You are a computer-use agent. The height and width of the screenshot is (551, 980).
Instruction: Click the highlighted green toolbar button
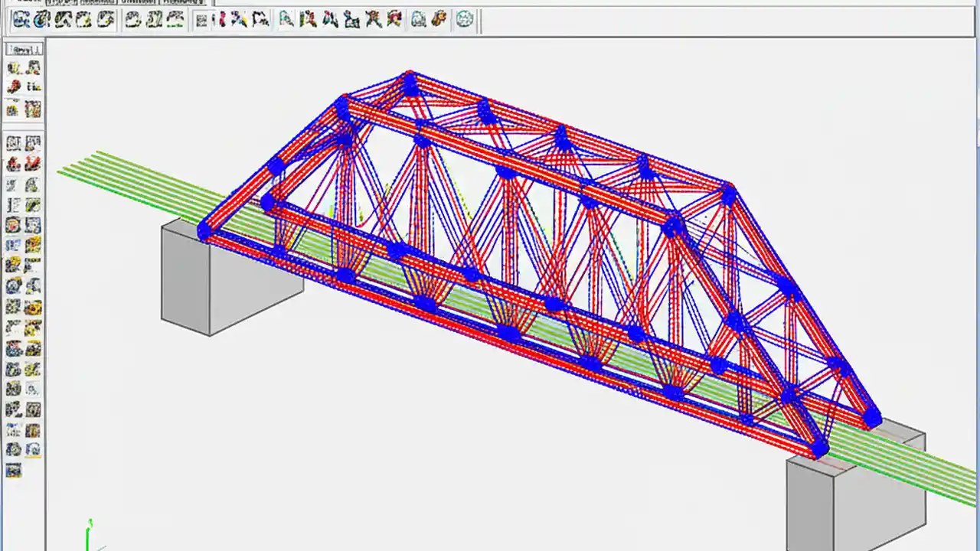(174, 19)
